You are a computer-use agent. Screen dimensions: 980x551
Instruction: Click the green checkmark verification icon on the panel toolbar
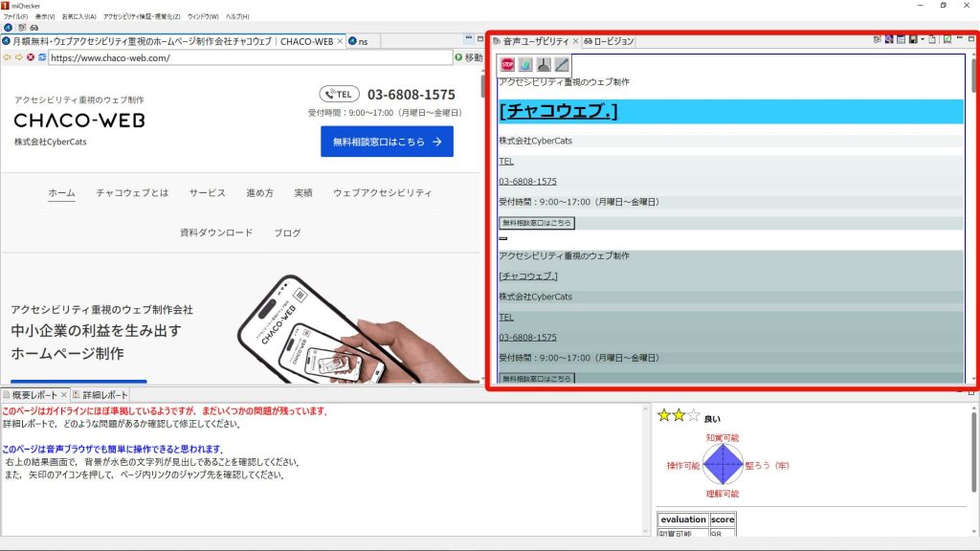pyautogui.click(x=947, y=38)
